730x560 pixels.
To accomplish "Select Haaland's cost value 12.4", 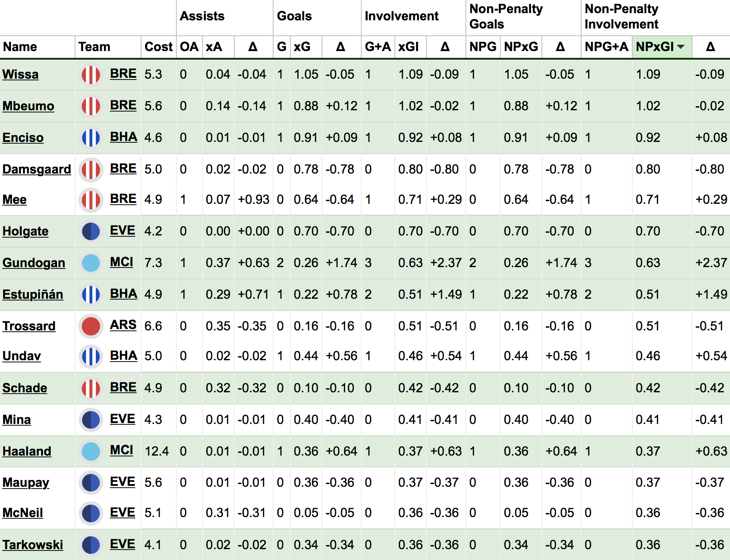I will (x=156, y=452).
